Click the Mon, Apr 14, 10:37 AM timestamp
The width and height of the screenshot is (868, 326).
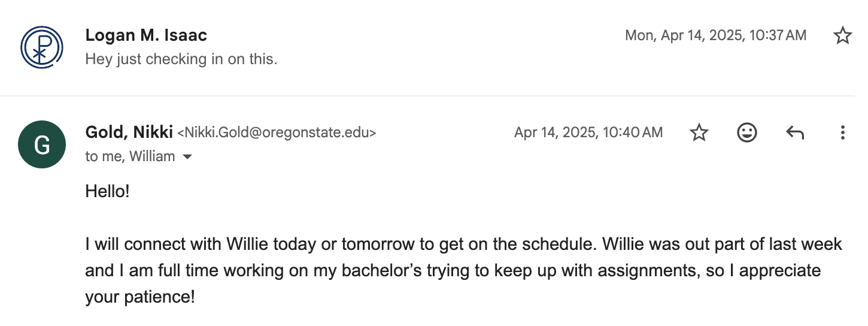tap(715, 35)
